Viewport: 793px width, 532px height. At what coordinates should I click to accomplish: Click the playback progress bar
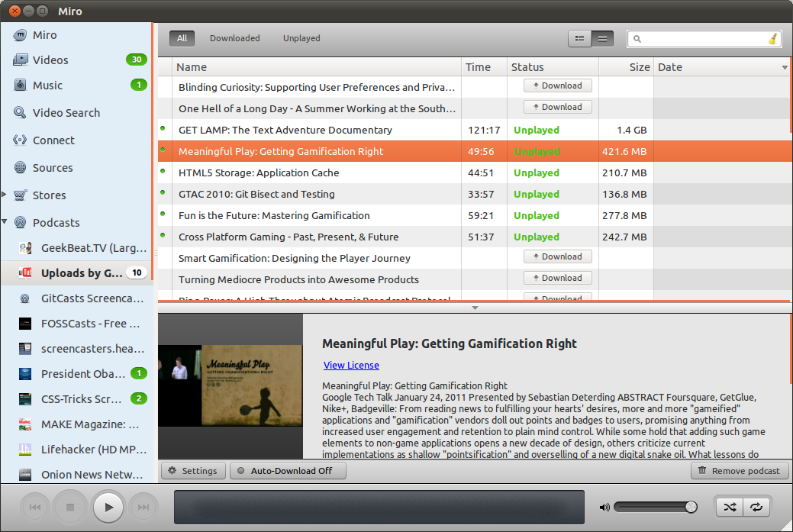point(379,507)
